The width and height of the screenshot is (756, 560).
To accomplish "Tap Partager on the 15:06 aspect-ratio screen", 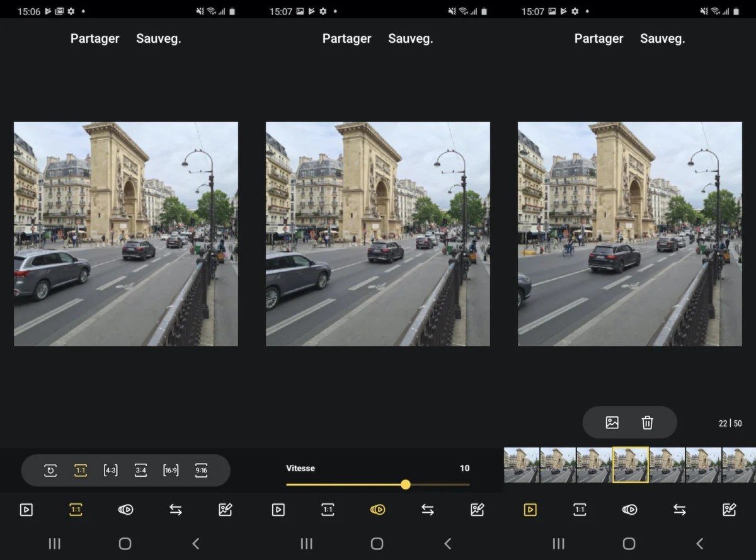I will tap(95, 38).
